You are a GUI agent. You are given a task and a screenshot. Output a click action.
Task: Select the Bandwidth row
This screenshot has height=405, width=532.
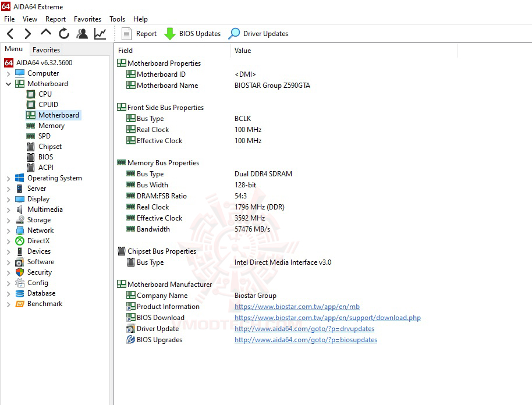198,229
